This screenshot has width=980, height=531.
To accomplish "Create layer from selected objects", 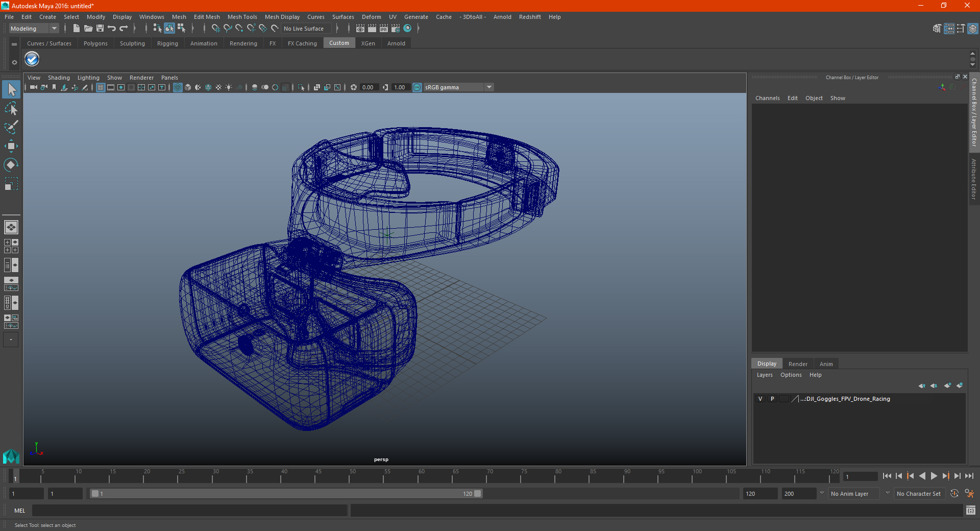I will pyautogui.click(x=960, y=385).
